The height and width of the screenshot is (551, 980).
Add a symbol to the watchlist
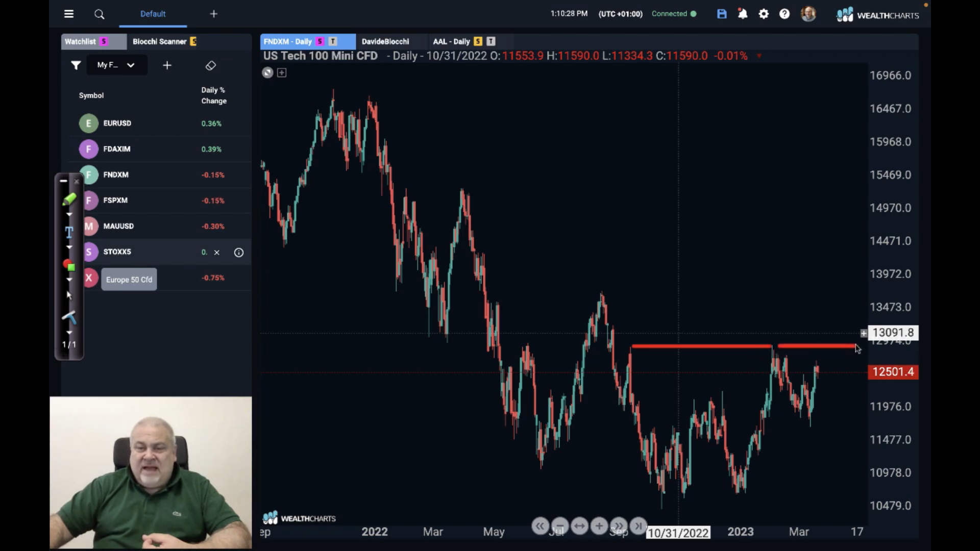[167, 65]
